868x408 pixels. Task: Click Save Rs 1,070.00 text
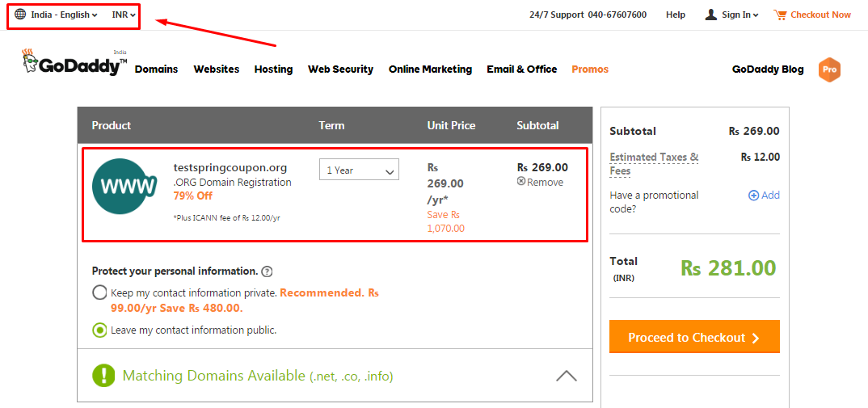point(445,221)
